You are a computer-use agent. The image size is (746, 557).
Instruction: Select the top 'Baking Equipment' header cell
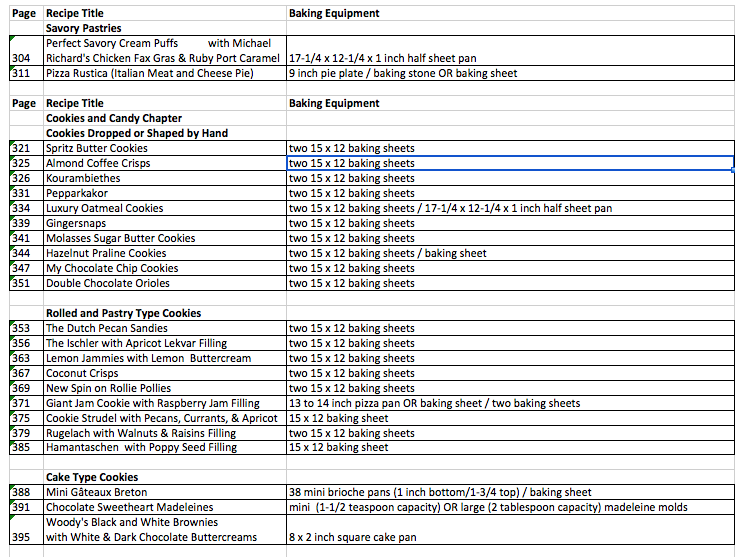(x=510, y=13)
